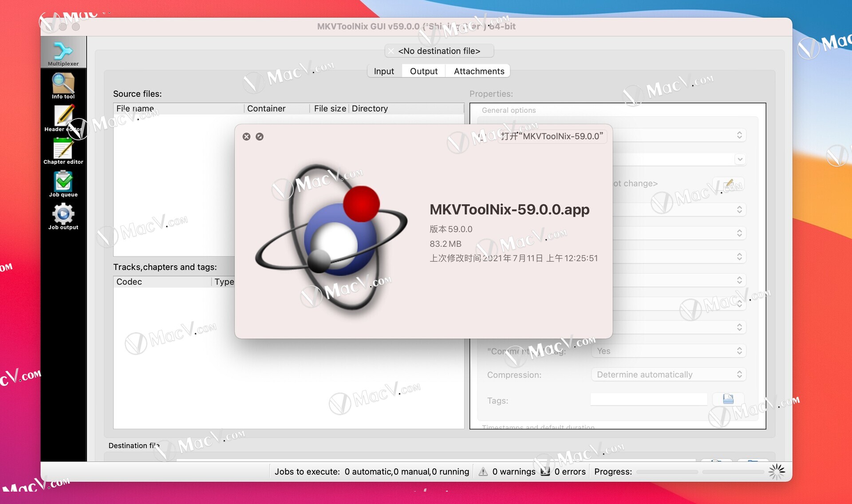Click the 'MKVToolNix-59.0.0.app' name text

tap(509, 209)
